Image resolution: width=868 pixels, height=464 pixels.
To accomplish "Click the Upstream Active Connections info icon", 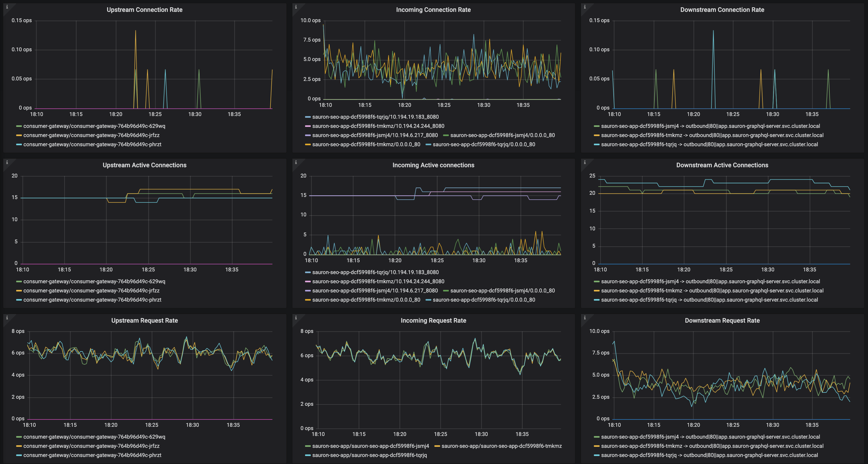I will click(x=7, y=162).
